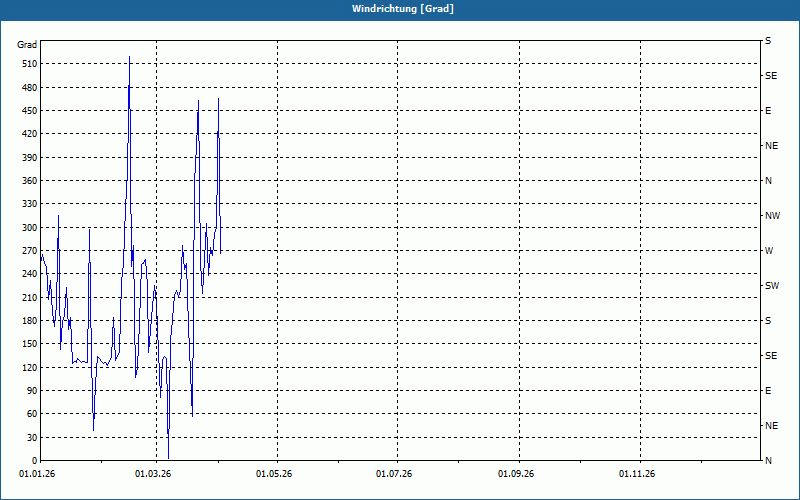800x500 pixels.
Task: Select the 01.05.26 date label
Action: [274, 473]
